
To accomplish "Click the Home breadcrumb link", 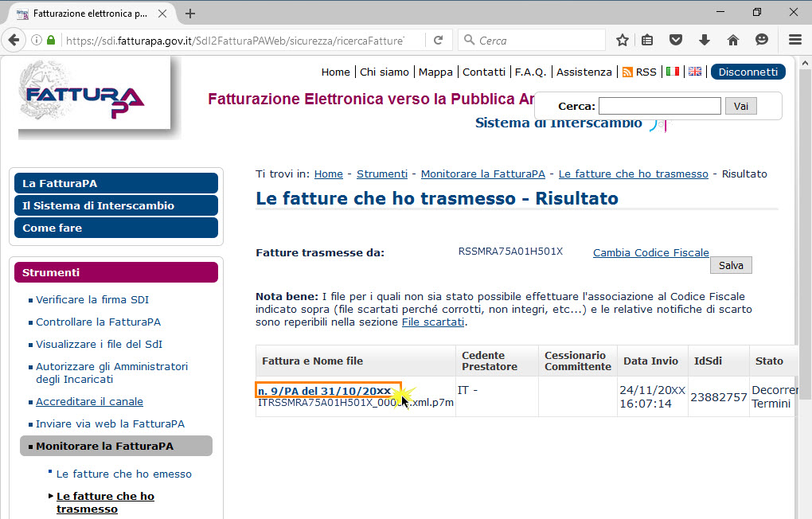I will coord(328,174).
